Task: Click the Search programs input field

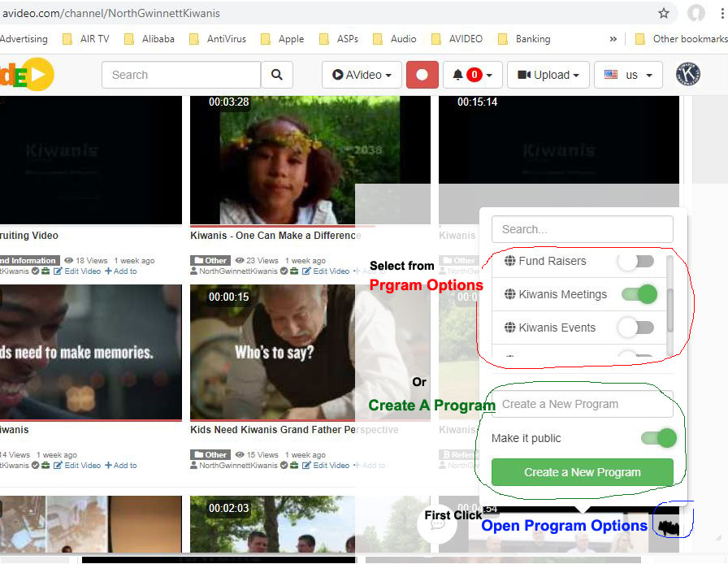Action: point(582,229)
